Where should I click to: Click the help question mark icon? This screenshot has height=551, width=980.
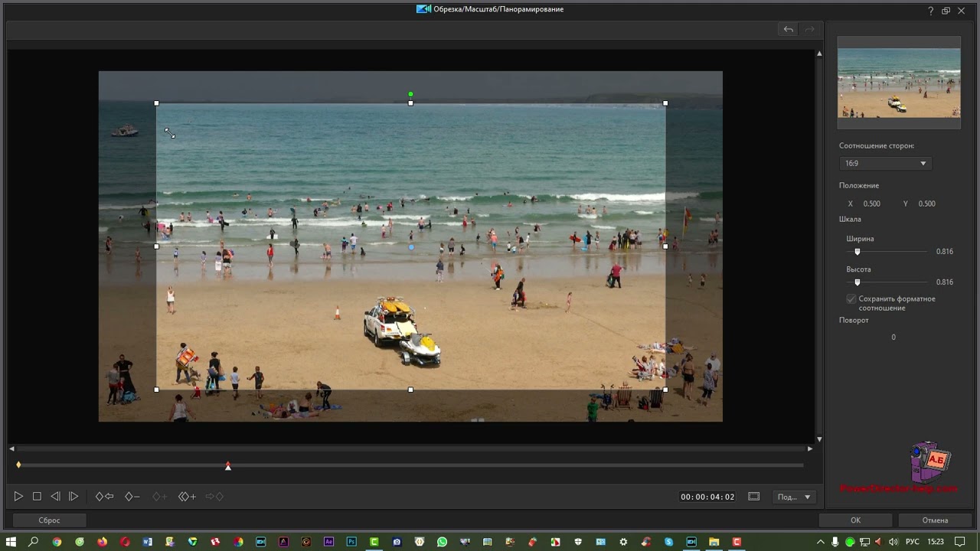coord(931,10)
